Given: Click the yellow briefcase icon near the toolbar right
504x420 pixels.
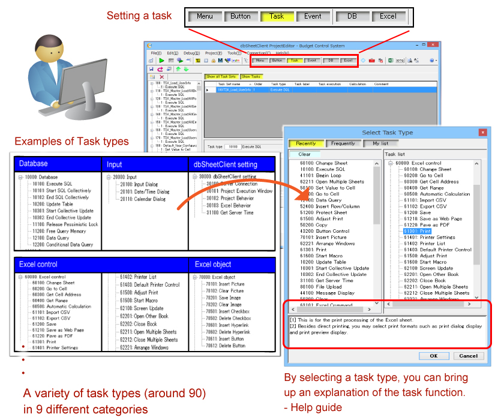Looking at the screenshot, I should point(371,61).
